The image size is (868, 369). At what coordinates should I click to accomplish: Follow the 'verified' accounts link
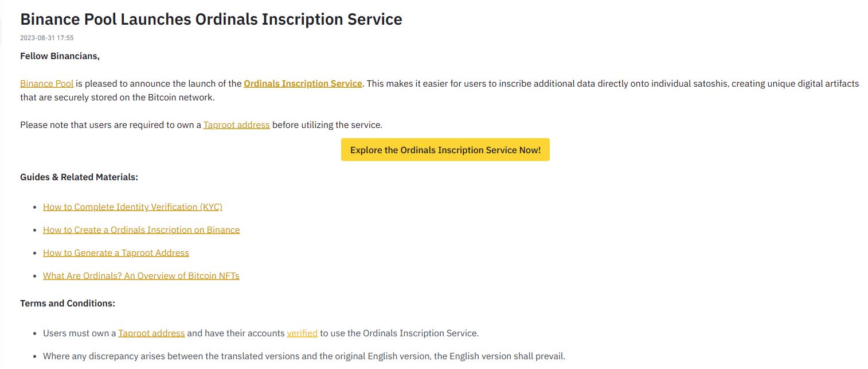point(302,333)
